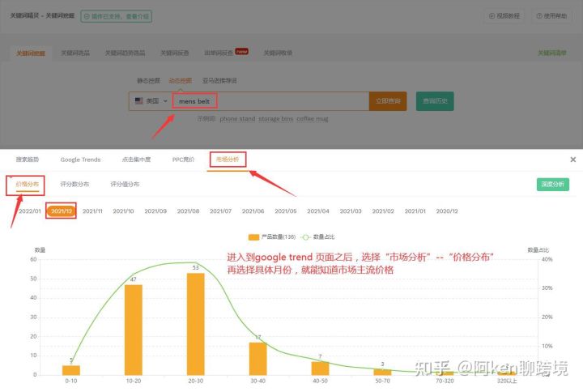Screen dimensions: 583x392
Task: Select month 2021/08
Action: coord(188,211)
